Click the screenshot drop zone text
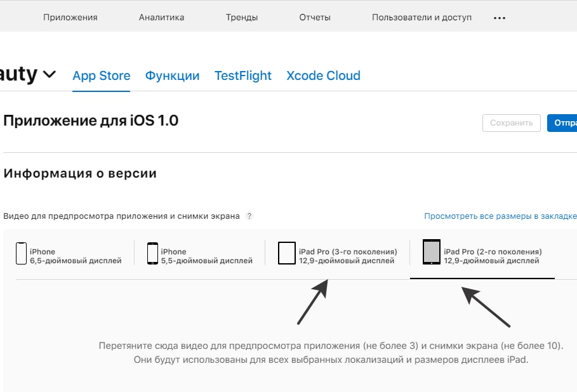The height and width of the screenshot is (392, 577). (x=331, y=352)
